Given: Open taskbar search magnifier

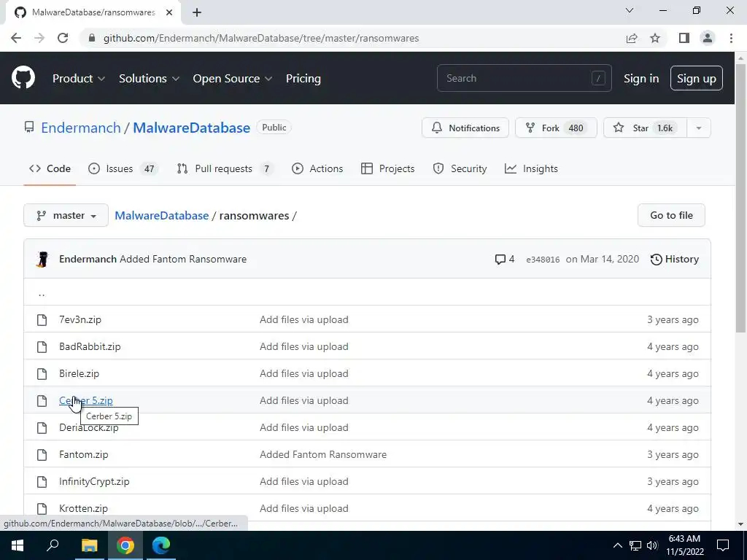Looking at the screenshot, I should (x=53, y=545).
